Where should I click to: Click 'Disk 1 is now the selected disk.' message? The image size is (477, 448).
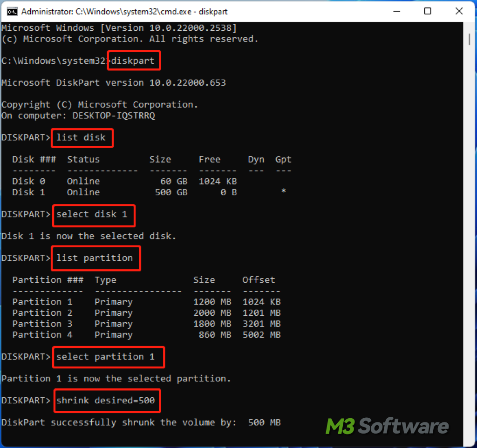coord(89,236)
